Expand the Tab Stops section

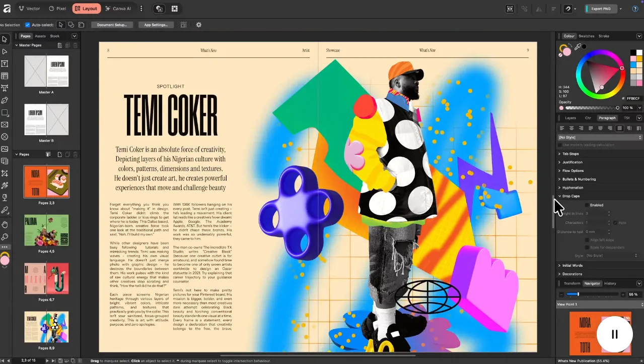click(x=570, y=154)
